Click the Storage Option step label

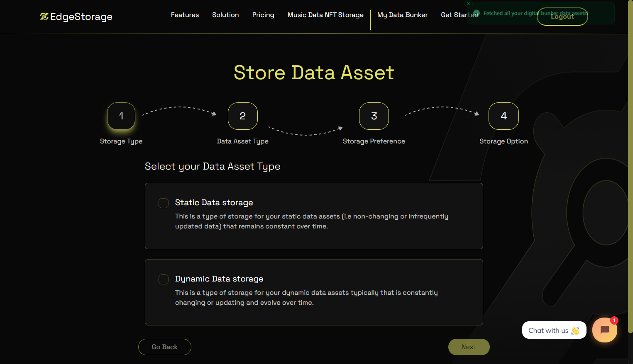point(503,141)
